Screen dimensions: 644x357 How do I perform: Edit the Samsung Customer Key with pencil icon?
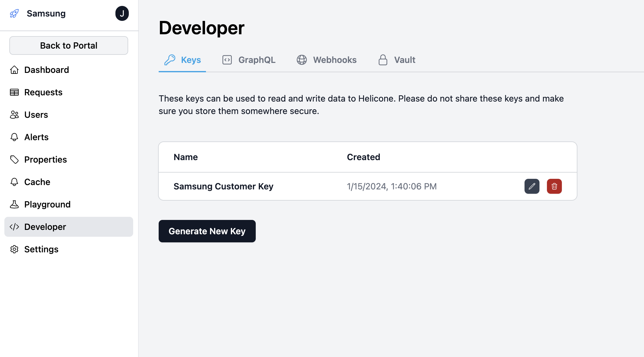[532, 186]
